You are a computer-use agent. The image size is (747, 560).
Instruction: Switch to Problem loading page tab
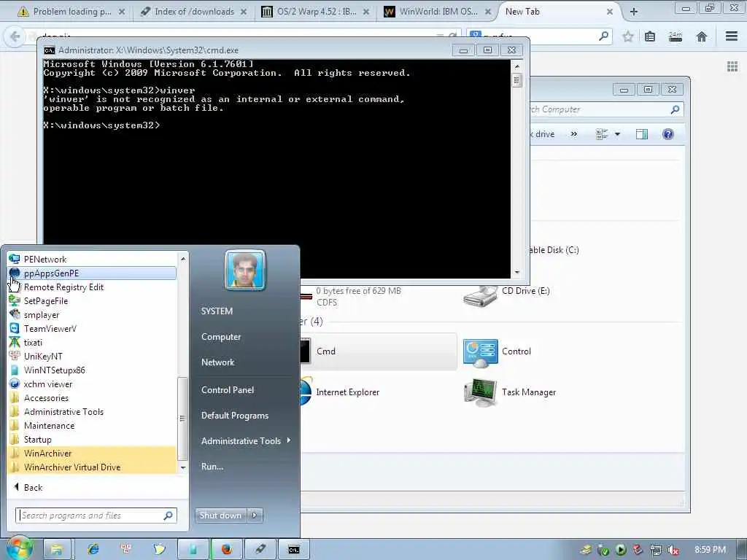[71, 12]
